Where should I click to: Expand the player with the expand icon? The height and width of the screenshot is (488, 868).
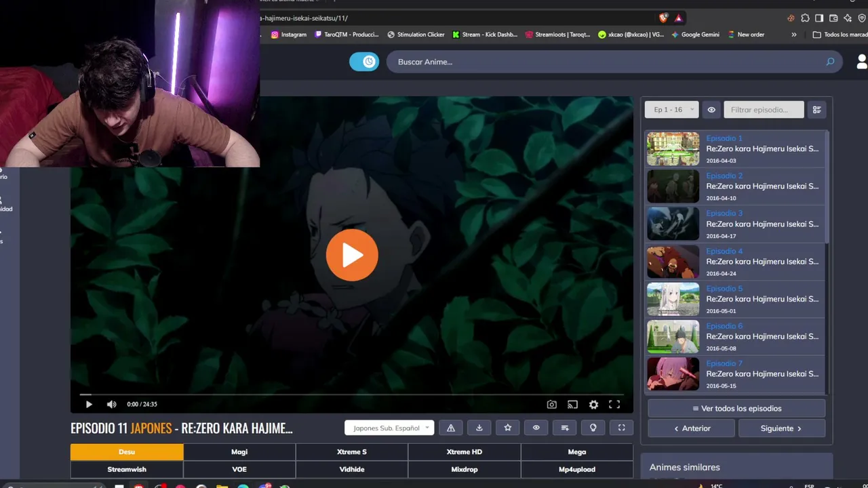[x=622, y=428]
